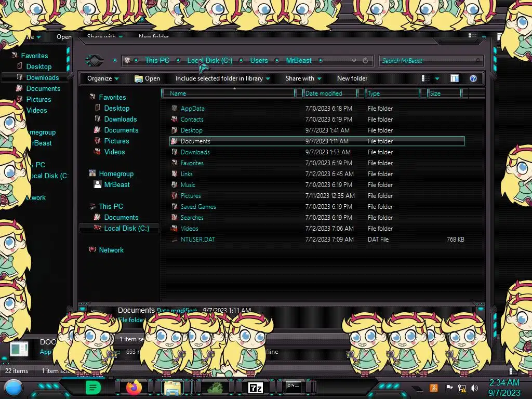Click the Open toolbar button
The width and height of the screenshot is (532, 399).
coord(147,78)
